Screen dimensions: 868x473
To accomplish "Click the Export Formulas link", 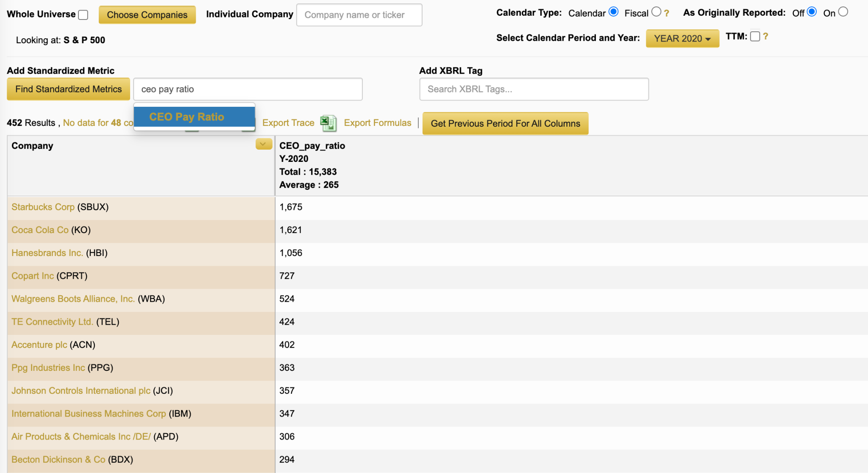I will point(377,123).
